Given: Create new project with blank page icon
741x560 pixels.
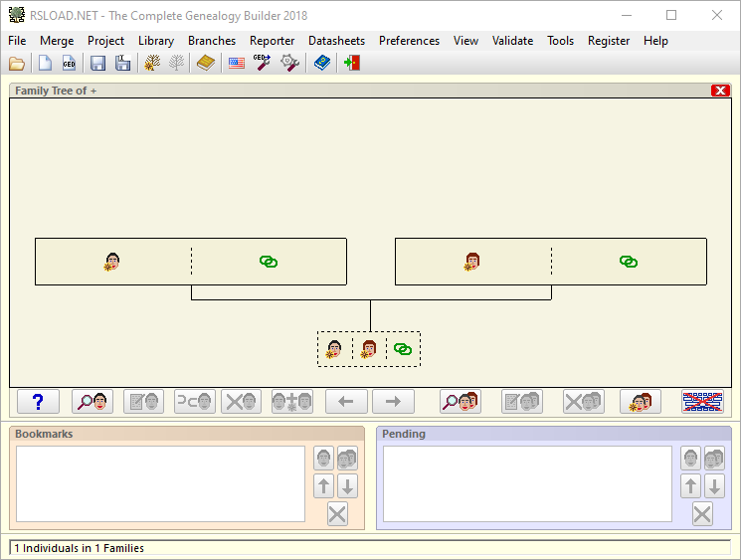Looking at the screenshot, I should coord(46,63).
